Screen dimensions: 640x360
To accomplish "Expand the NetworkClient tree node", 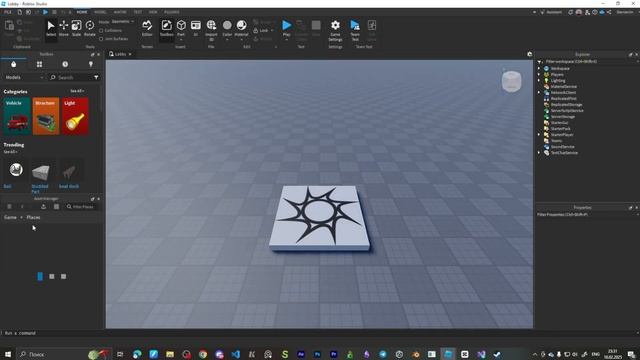I will coord(539,92).
